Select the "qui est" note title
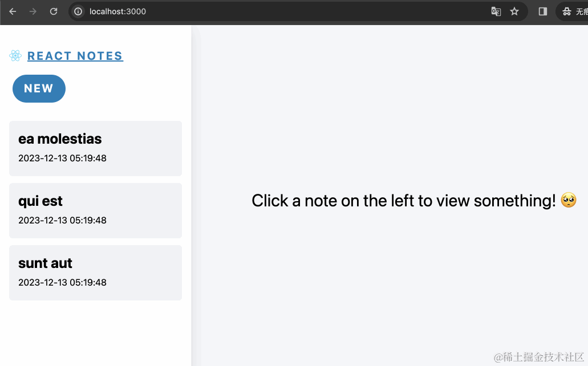This screenshot has height=366, width=588. click(40, 201)
